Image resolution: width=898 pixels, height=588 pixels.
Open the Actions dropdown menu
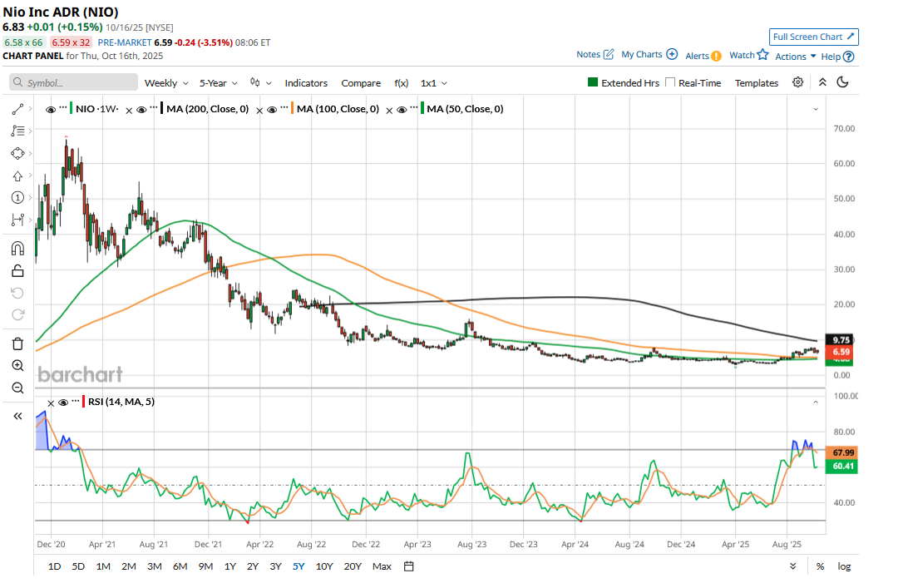(796, 57)
